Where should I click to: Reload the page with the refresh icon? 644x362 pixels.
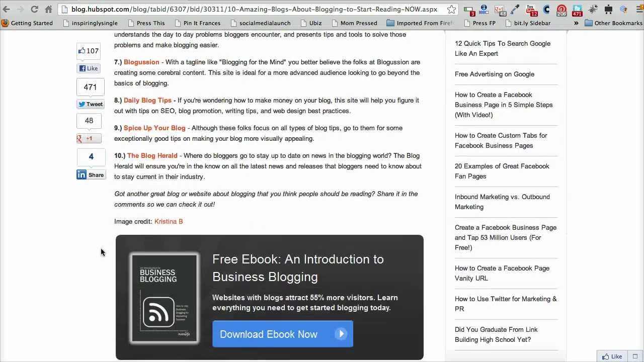tap(34, 9)
